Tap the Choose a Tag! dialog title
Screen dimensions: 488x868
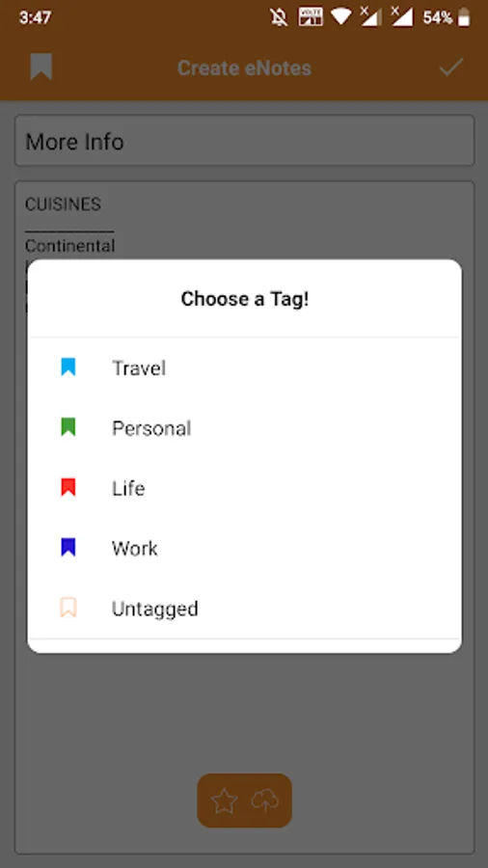coord(245,299)
